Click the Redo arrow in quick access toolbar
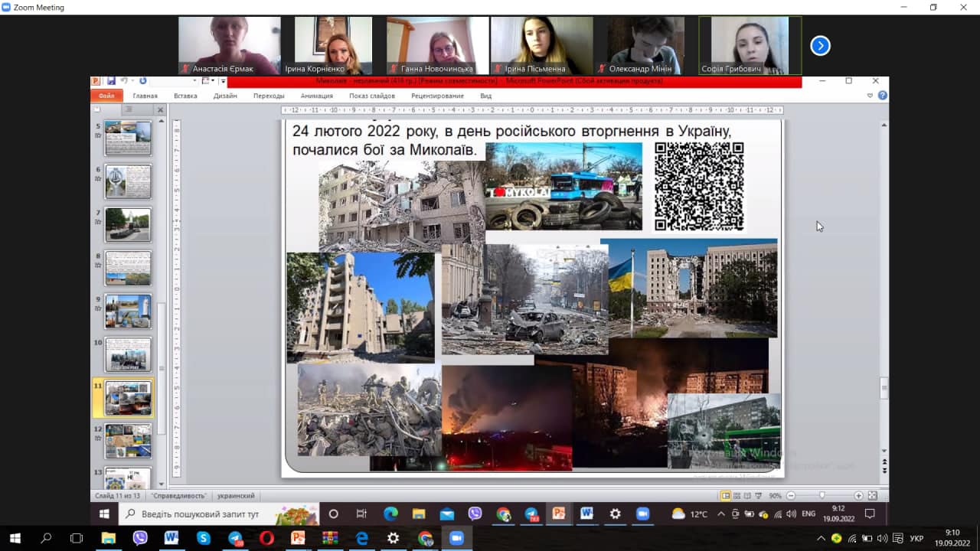The image size is (980, 551). pyautogui.click(x=142, y=81)
